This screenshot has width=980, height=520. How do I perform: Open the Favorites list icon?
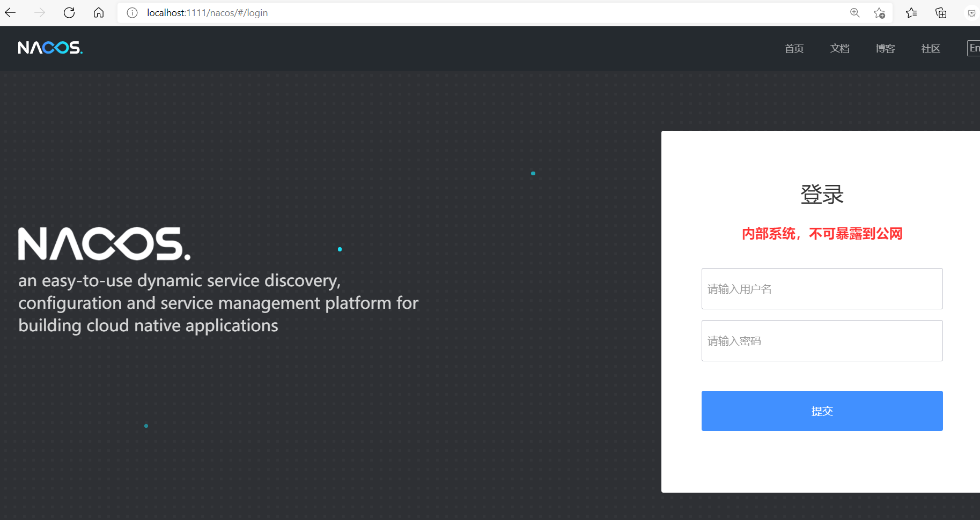[x=911, y=13]
